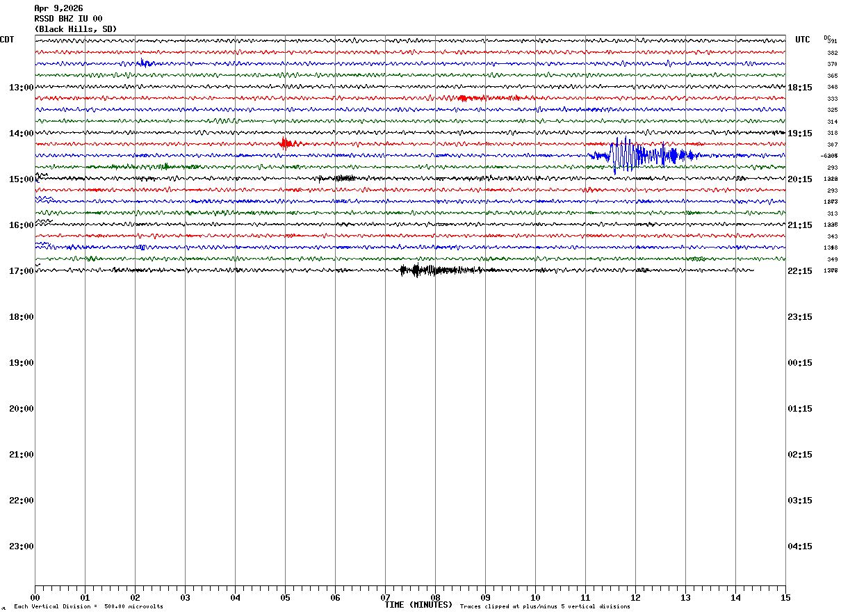Click minute 03 on the time axis
Image resolution: width=841 pixels, height=616 pixels.
[185, 597]
